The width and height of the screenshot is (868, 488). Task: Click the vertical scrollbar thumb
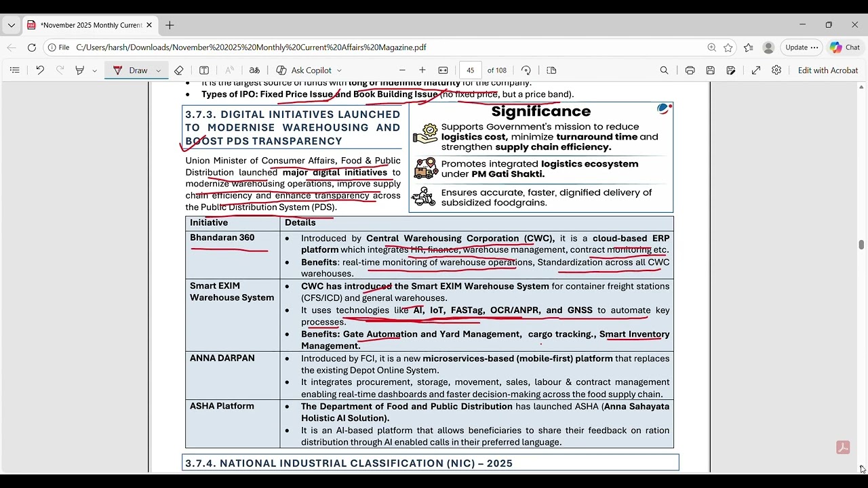click(861, 245)
